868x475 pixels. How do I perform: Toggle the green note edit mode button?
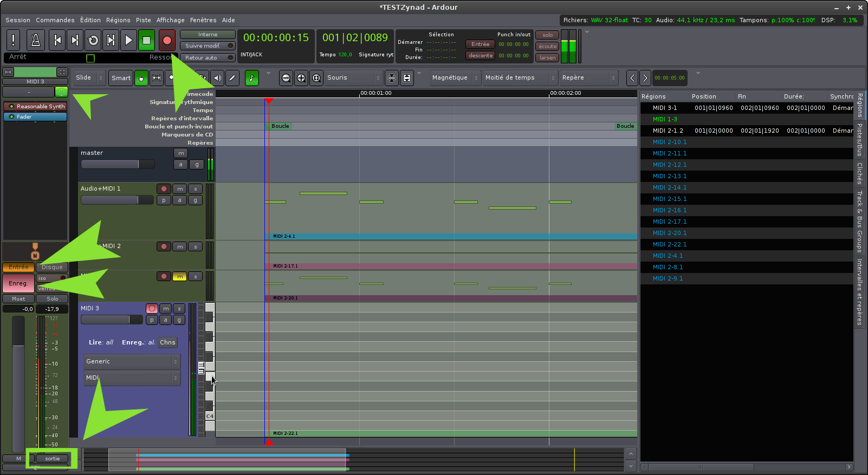pyautogui.click(x=251, y=78)
